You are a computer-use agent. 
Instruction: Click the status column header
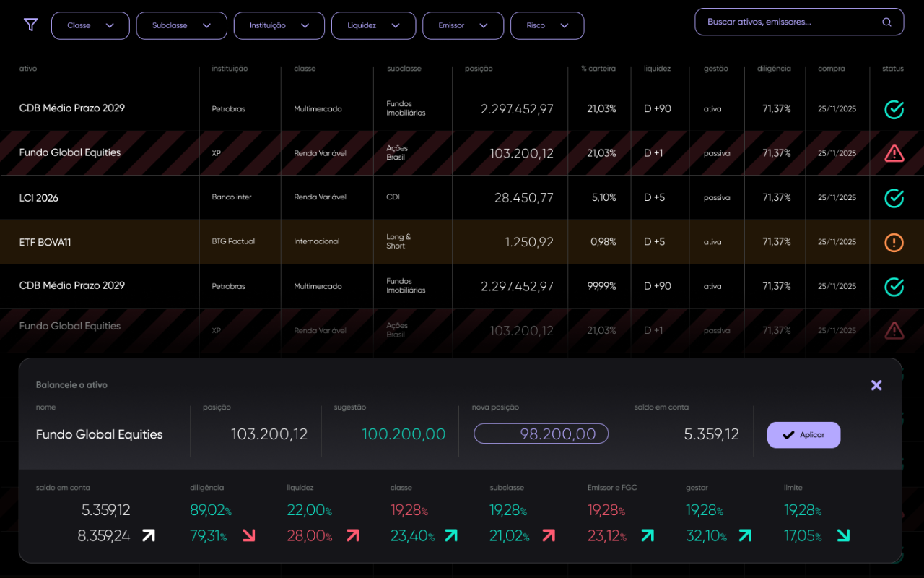pyautogui.click(x=893, y=69)
